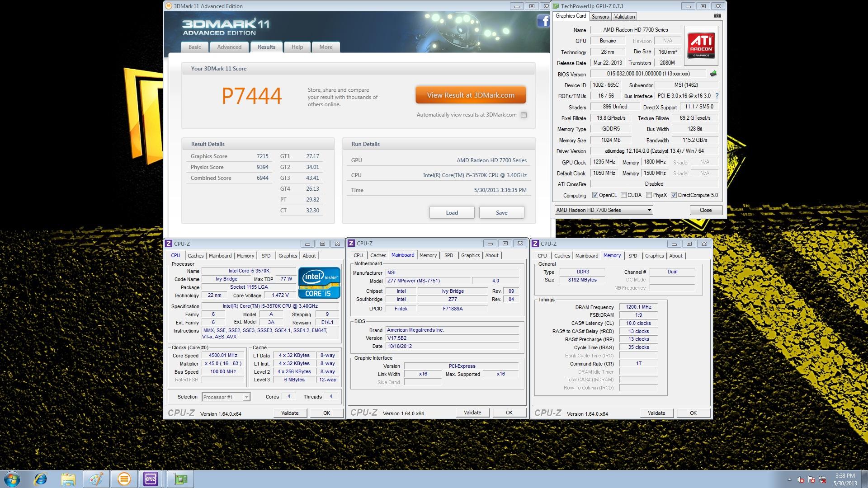Click the 3DMark 11 title bar app icon
Image resolution: width=868 pixels, height=488 pixels.
pyautogui.click(x=169, y=6)
